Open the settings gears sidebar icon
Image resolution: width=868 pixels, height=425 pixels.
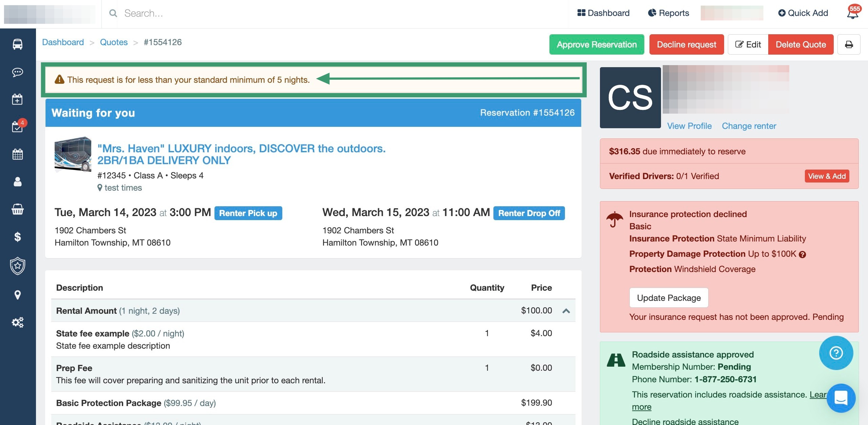18,322
